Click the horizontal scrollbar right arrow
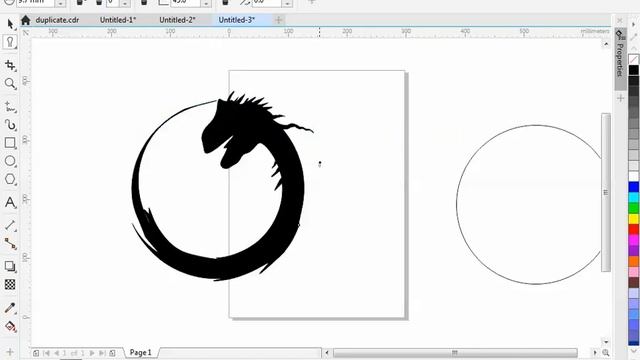The width and height of the screenshot is (640, 360). pyautogui.click(x=595, y=353)
